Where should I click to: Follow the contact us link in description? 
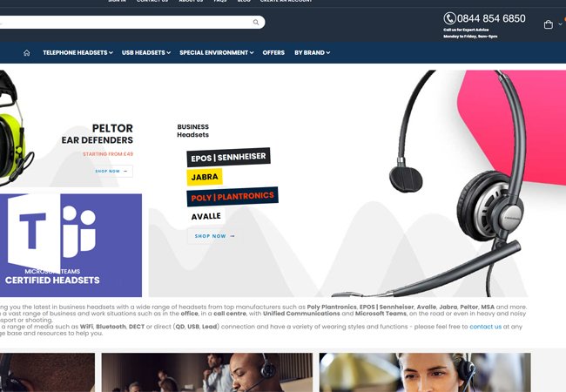486,327
